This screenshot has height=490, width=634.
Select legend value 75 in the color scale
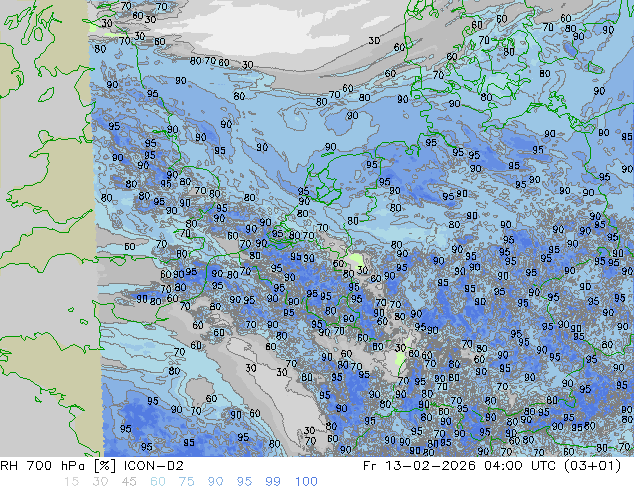tap(186, 482)
